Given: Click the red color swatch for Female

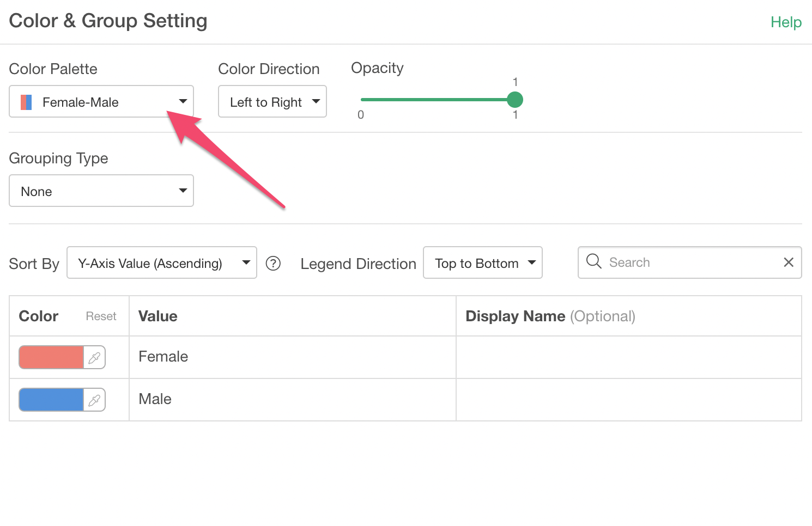Looking at the screenshot, I should [51, 357].
